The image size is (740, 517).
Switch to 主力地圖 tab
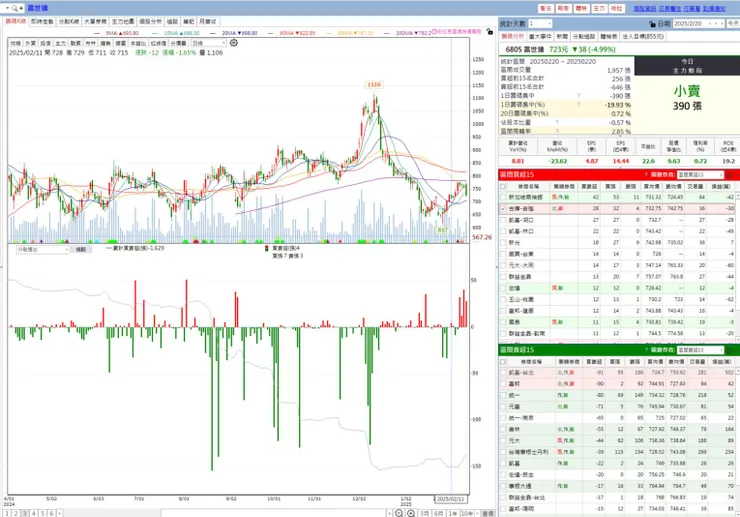(x=123, y=22)
